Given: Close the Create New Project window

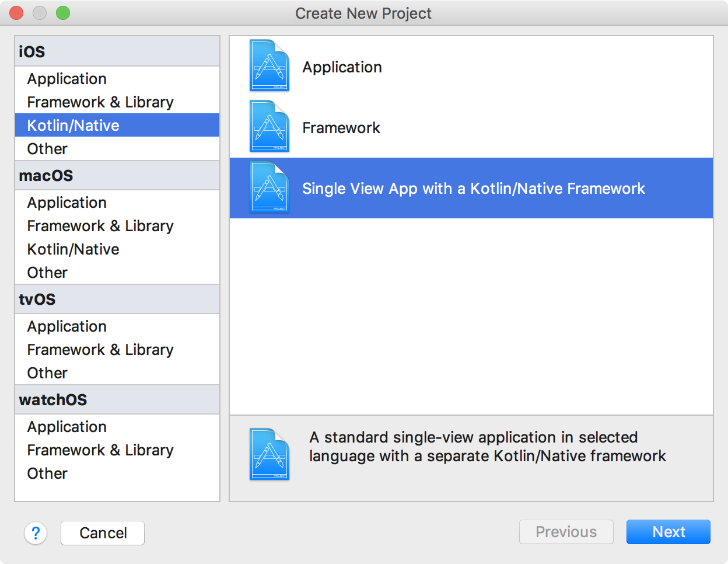Looking at the screenshot, I should 16,13.
